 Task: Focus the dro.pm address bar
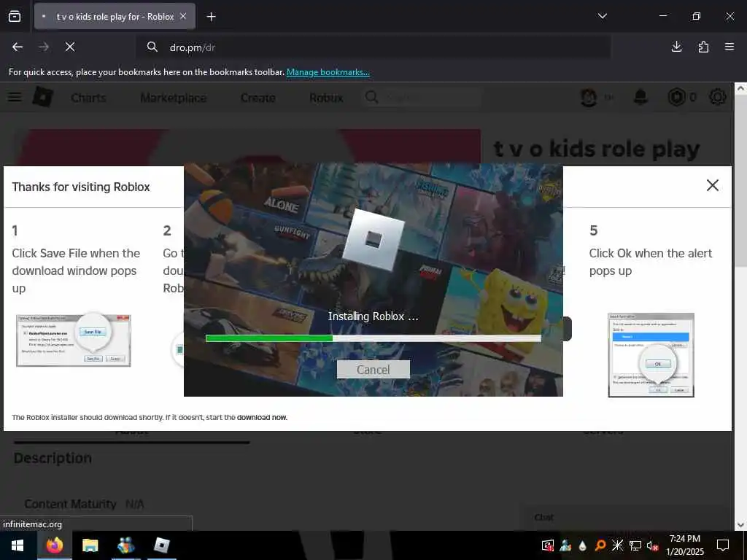tap(373, 47)
